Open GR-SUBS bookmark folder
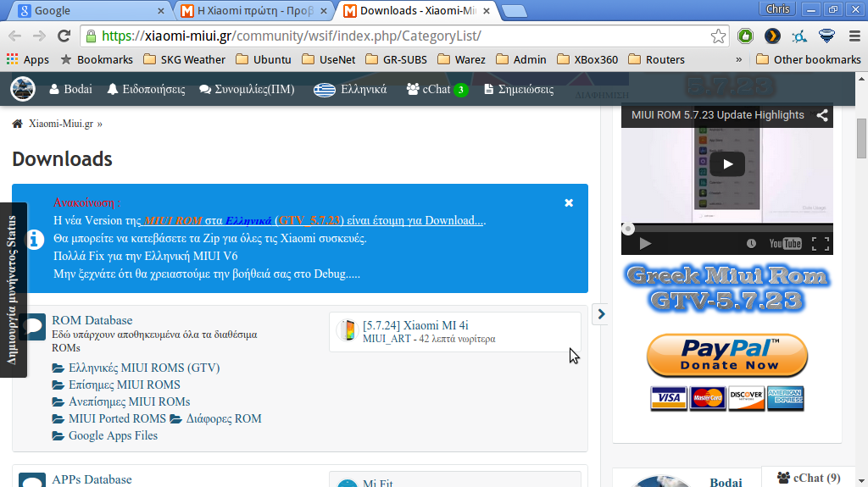The height and width of the screenshot is (487, 868). [x=397, y=59]
